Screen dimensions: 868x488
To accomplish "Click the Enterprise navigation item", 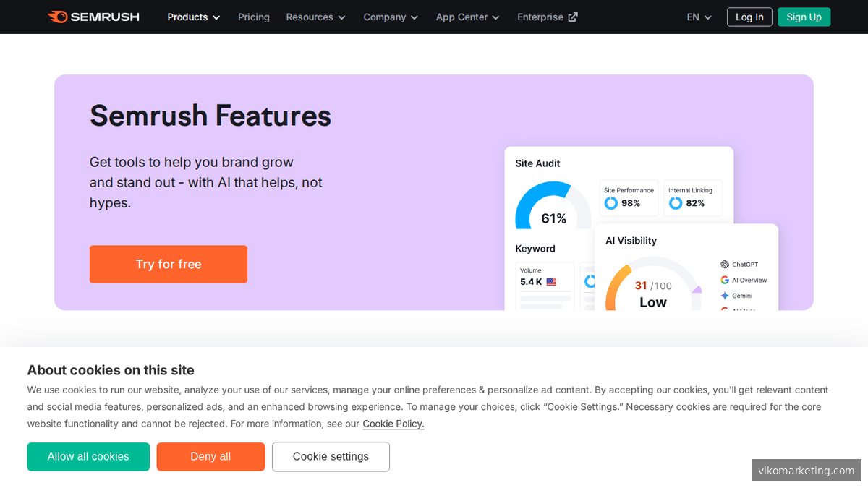I will [541, 17].
